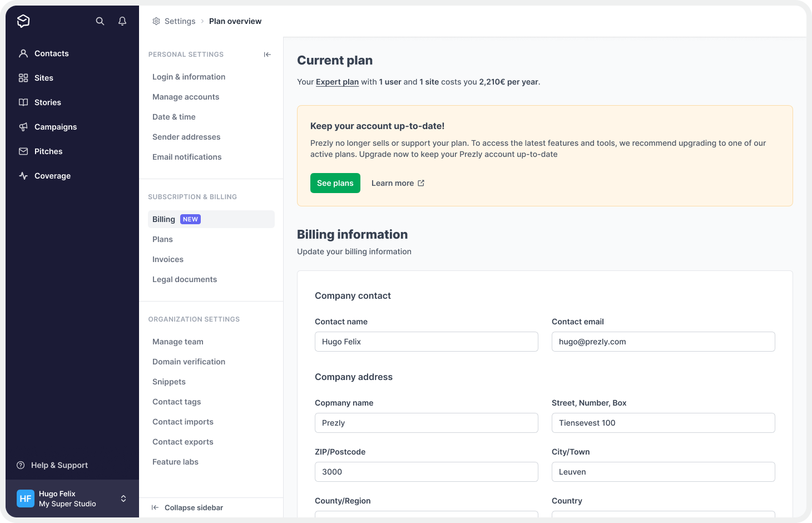Click the Contact name field
812x523 pixels.
coord(427,342)
